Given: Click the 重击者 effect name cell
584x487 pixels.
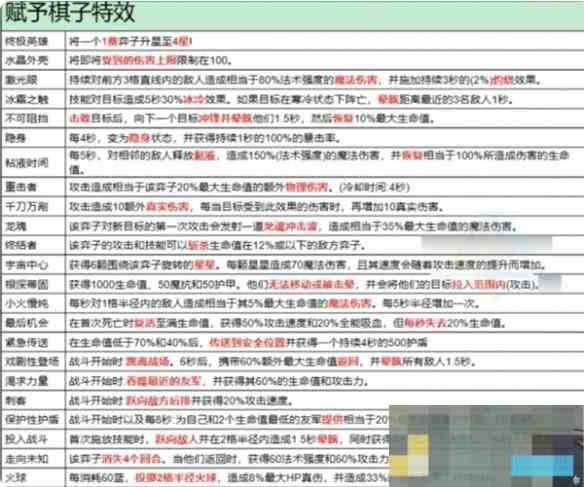Looking at the screenshot, I should click(34, 187).
